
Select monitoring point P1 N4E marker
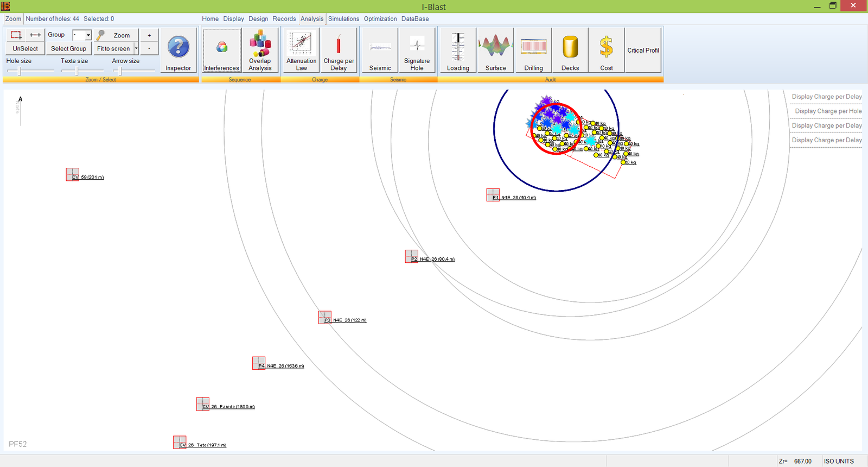pos(493,194)
